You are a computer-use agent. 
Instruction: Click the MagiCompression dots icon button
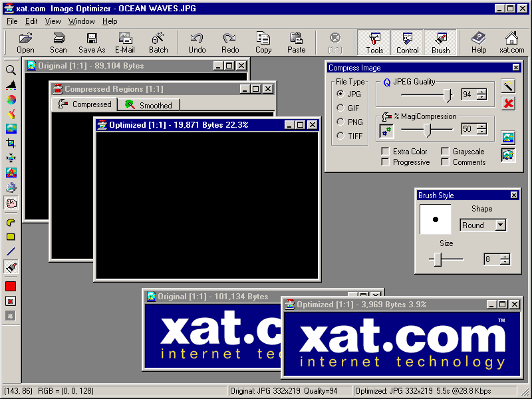click(x=386, y=131)
